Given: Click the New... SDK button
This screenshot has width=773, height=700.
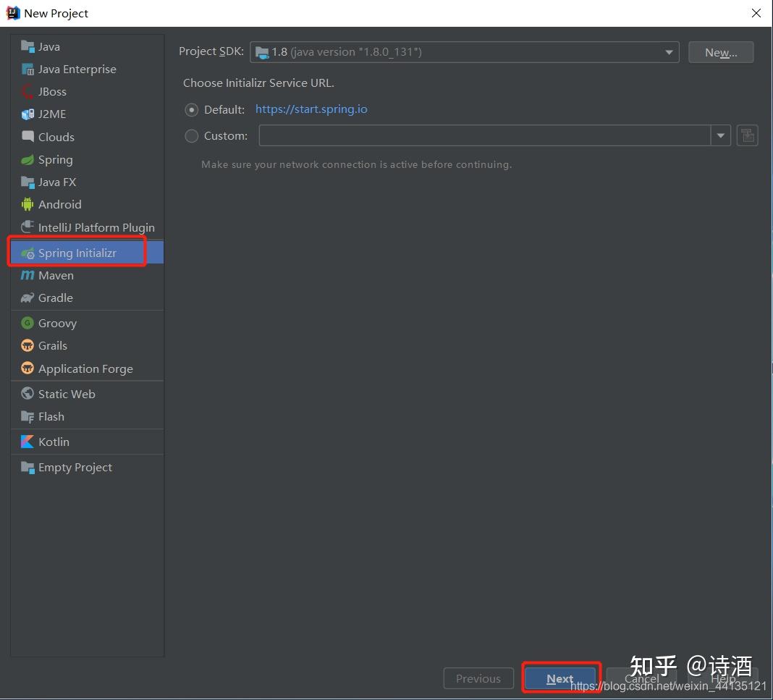Looking at the screenshot, I should tap(721, 52).
